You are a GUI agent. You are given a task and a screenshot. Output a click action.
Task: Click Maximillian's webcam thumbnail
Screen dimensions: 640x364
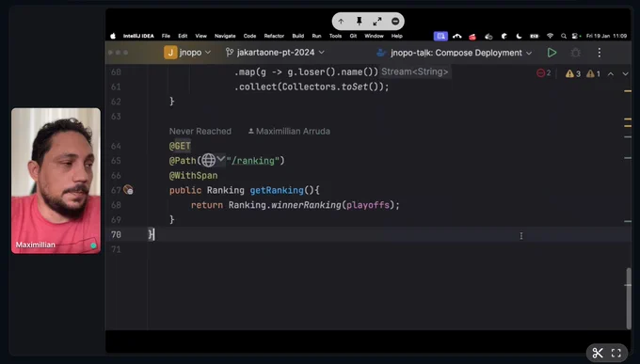[x=56, y=181]
